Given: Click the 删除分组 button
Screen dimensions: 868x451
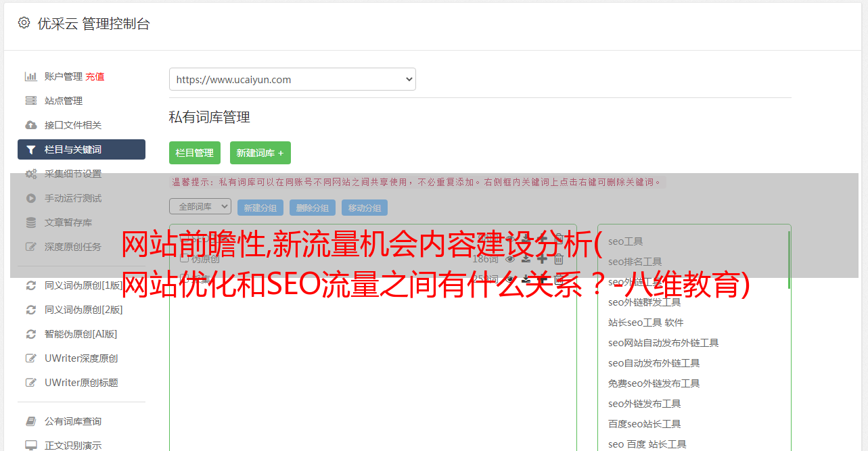Looking at the screenshot, I should tap(313, 208).
